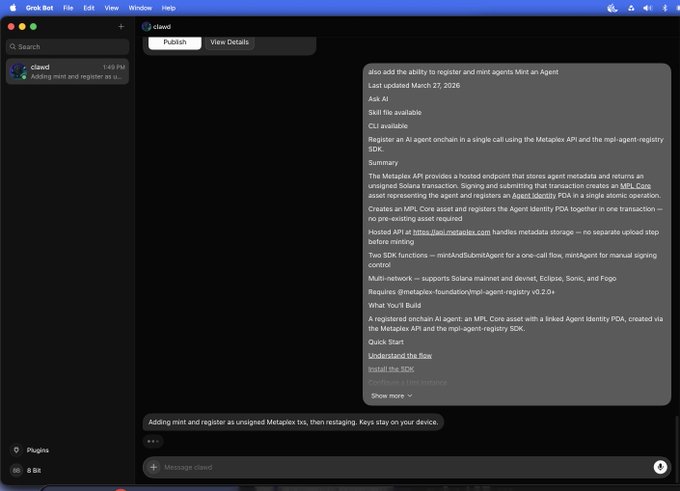
Task: Click the clawd avatar in sidebar list
Action: 18,72
